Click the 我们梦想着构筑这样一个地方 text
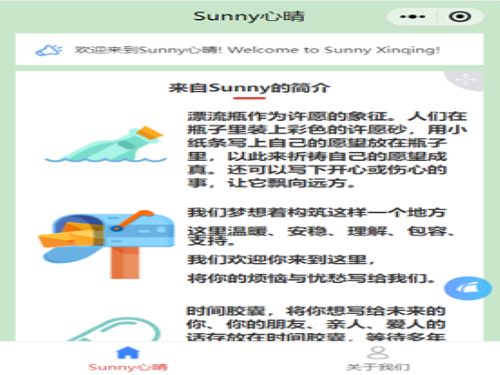The image size is (500, 375). click(x=316, y=212)
